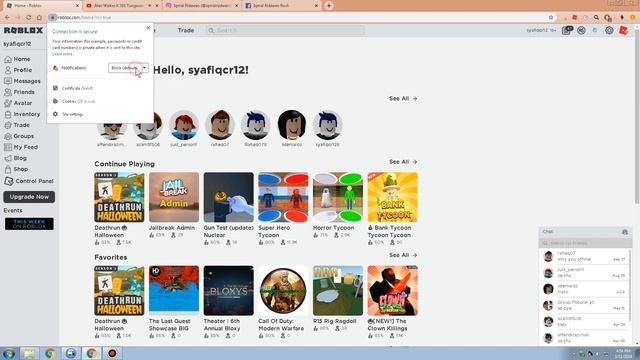This screenshot has height=360, width=640.
Task: Close the connection info popup
Action: 148,28
